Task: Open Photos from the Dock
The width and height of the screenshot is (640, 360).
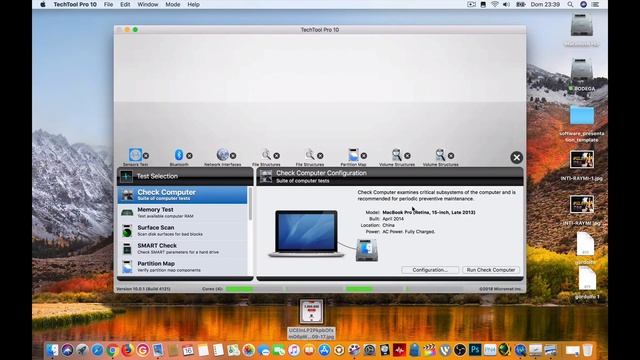Action: (249, 350)
